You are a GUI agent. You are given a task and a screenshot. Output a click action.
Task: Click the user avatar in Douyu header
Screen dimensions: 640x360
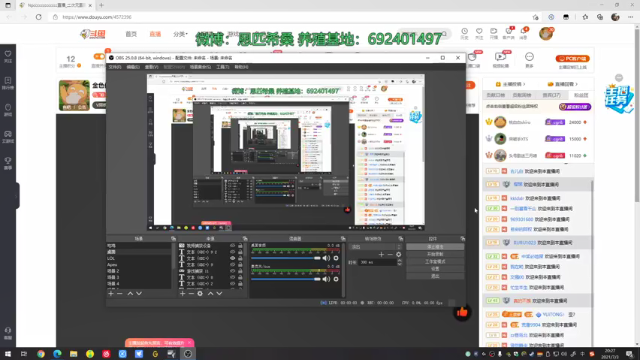tap(546, 33)
